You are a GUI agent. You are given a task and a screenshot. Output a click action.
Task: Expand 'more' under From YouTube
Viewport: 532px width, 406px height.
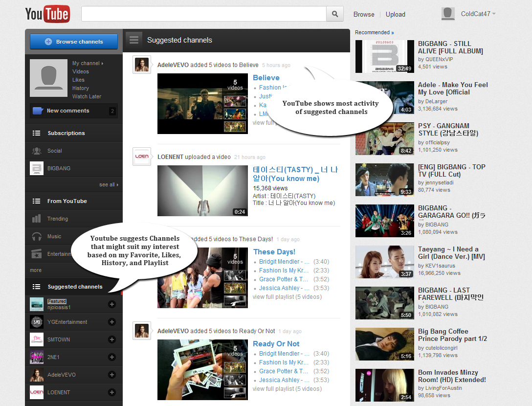coord(36,270)
